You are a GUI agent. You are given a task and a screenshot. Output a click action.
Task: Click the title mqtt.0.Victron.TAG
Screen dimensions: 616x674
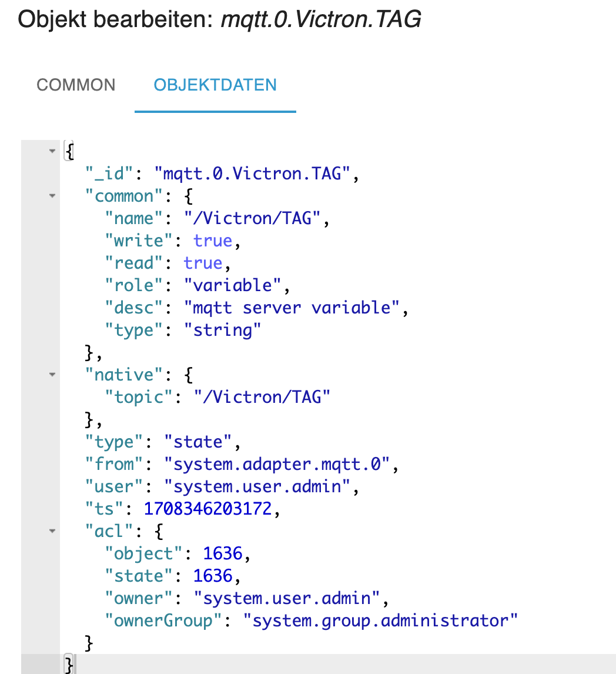coord(321,19)
